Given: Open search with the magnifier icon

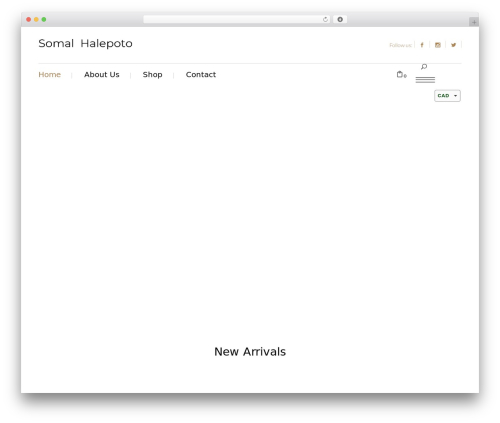Looking at the screenshot, I should (x=424, y=67).
